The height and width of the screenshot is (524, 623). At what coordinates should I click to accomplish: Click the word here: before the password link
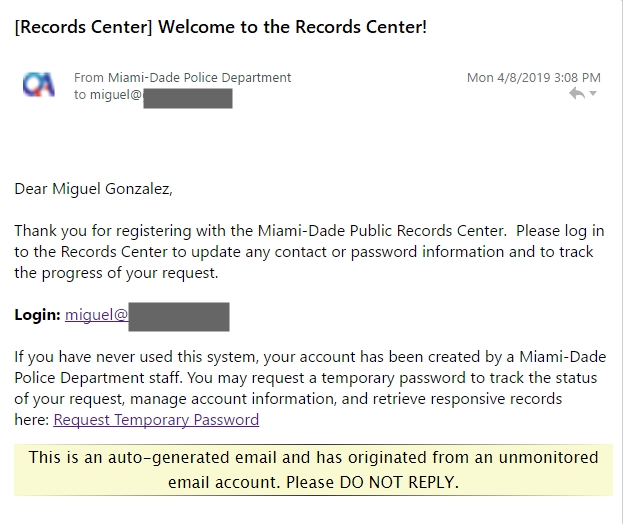(32, 420)
